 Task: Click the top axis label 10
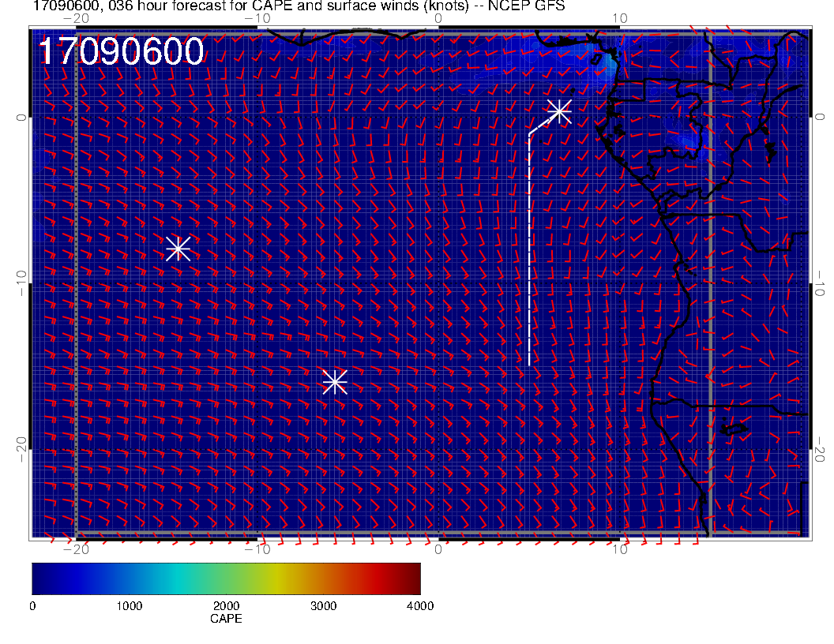pyautogui.click(x=620, y=18)
